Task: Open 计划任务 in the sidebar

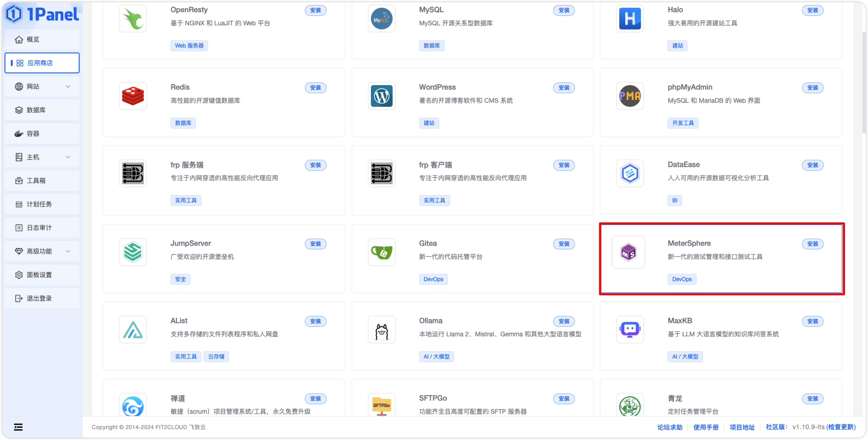Action: 42,204
